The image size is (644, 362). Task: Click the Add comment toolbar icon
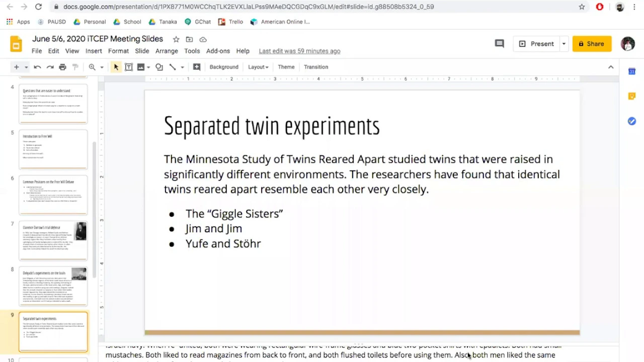pos(197,67)
